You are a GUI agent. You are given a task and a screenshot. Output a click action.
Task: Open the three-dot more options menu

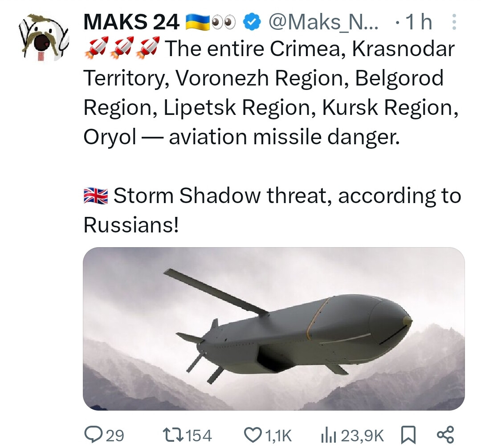[454, 22]
